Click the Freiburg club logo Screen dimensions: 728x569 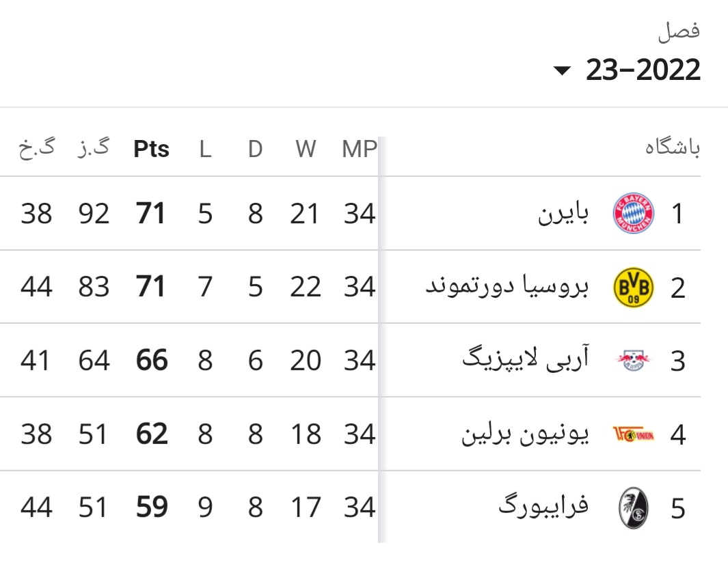coord(633,508)
